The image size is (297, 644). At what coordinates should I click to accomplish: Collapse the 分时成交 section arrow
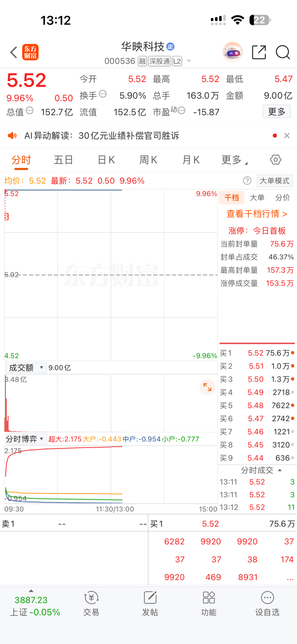(280, 470)
